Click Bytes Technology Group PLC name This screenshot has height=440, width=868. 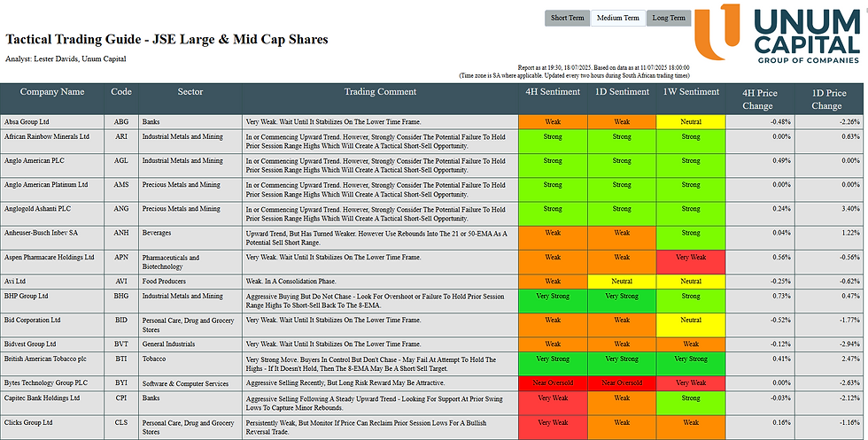tap(46, 383)
